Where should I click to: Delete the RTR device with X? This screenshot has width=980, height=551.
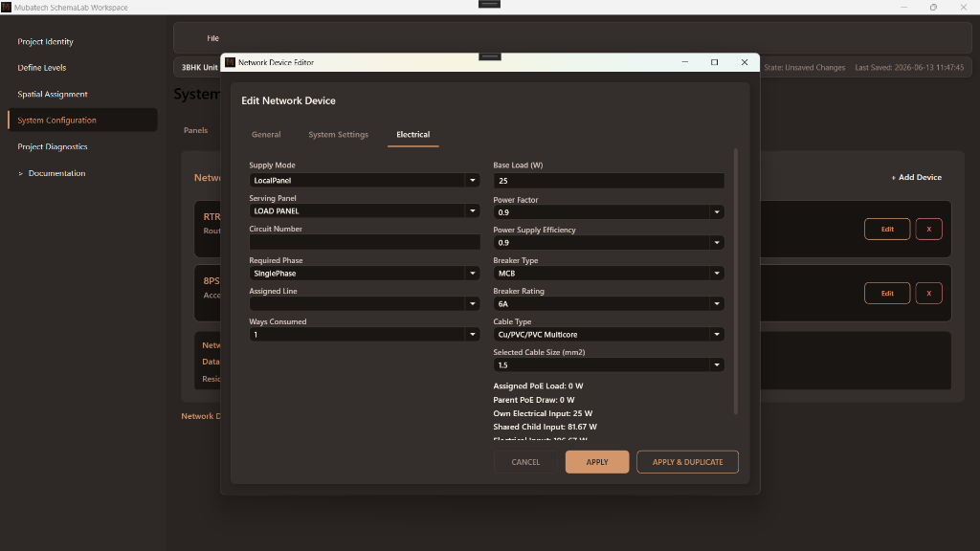[x=928, y=230]
